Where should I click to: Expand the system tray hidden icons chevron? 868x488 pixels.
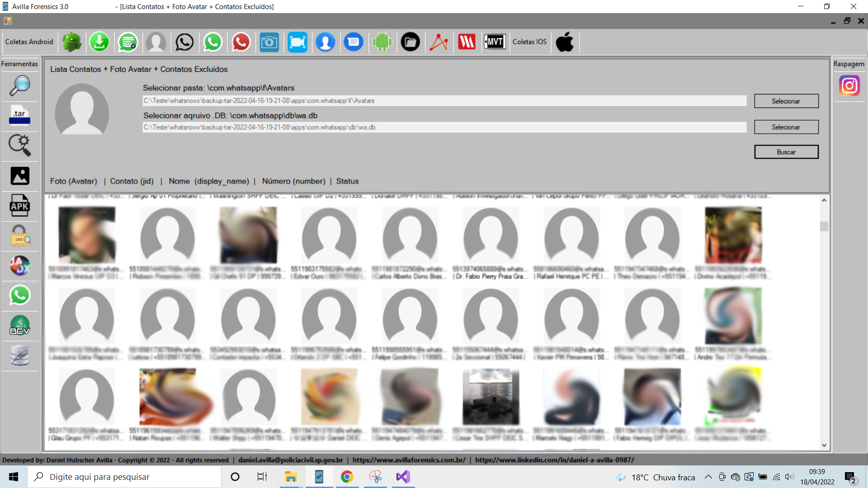pos(708,477)
